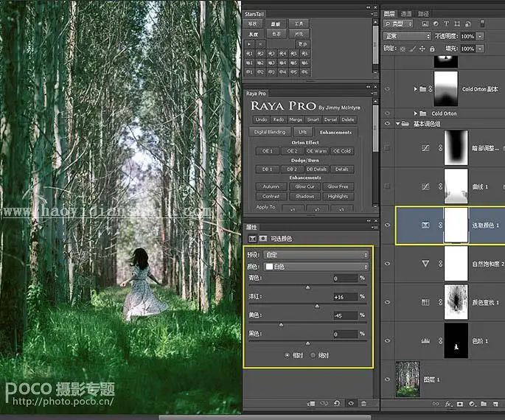The width and height of the screenshot is (505, 420).
Task: Hide the Cold Orton group
Action: point(388,113)
